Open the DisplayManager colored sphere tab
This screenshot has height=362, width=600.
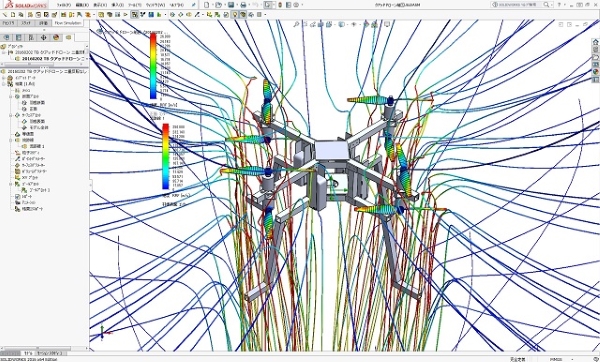click(56, 38)
